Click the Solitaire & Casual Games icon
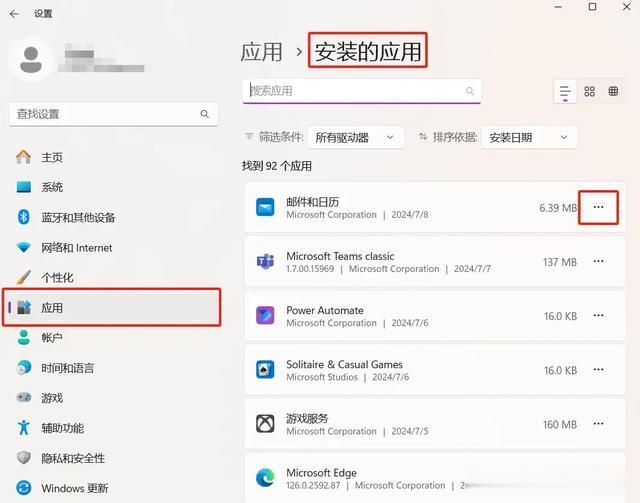This screenshot has width=640, height=503. click(x=265, y=369)
